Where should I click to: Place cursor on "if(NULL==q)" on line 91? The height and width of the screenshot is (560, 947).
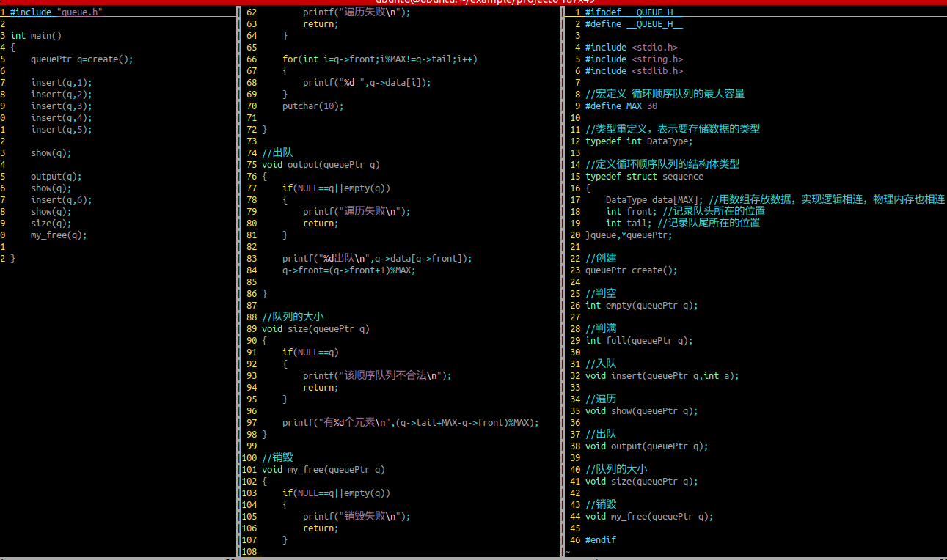coord(310,353)
